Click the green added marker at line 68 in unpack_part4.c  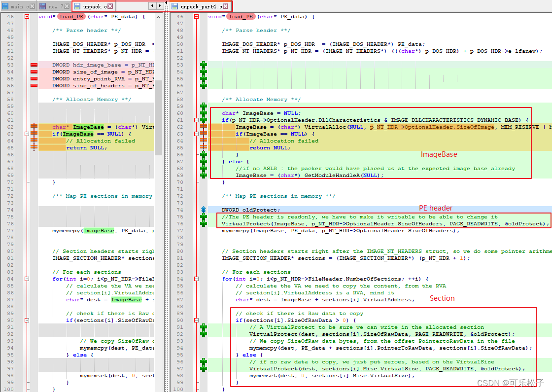point(204,168)
